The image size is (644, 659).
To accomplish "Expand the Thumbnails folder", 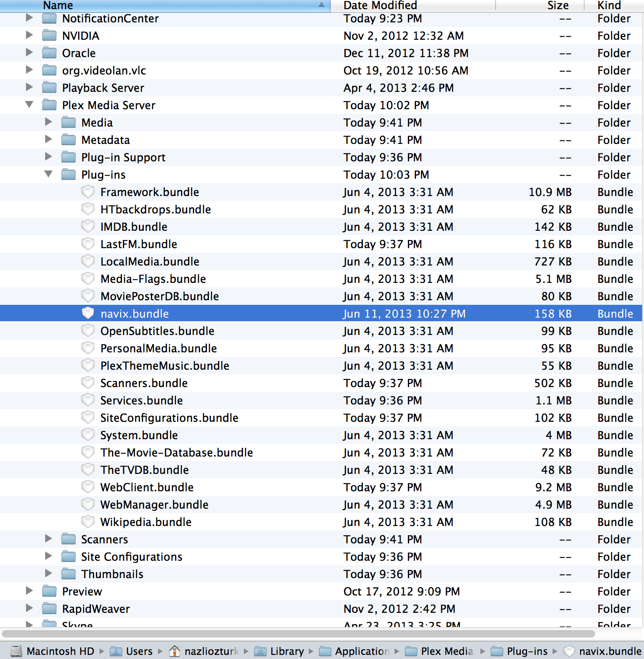I will (x=48, y=574).
